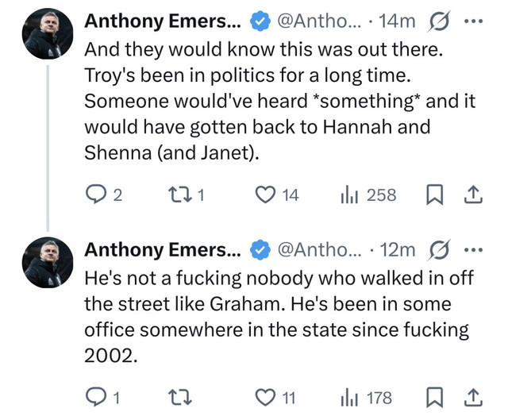
Task: Bookmark the first tweet
Action: click(434, 195)
